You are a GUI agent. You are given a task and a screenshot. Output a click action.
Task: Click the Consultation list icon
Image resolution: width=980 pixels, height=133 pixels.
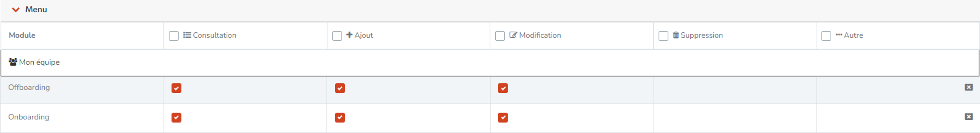pyautogui.click(x=187, y=35)
